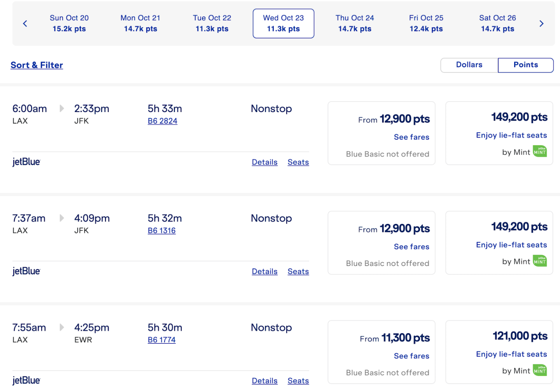Expand See fares for 6:00am flight
This screenshot has width=560, height=392.
click(411, 137)
